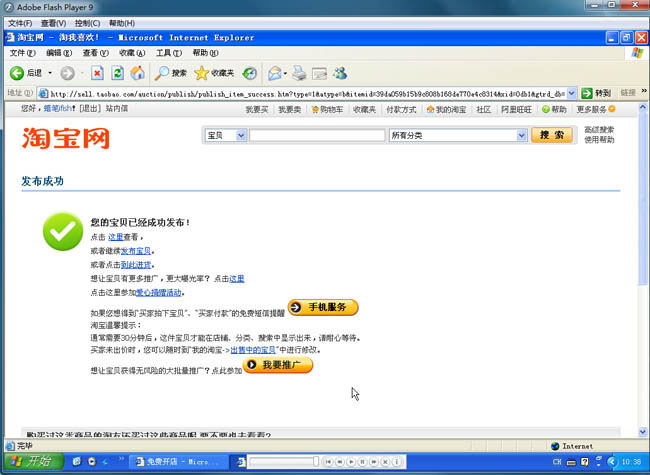Image resolution: width=650 pixels, height=475 pixels.
Task: Click the orange More services (更多服务) icon
Action: 612,109
